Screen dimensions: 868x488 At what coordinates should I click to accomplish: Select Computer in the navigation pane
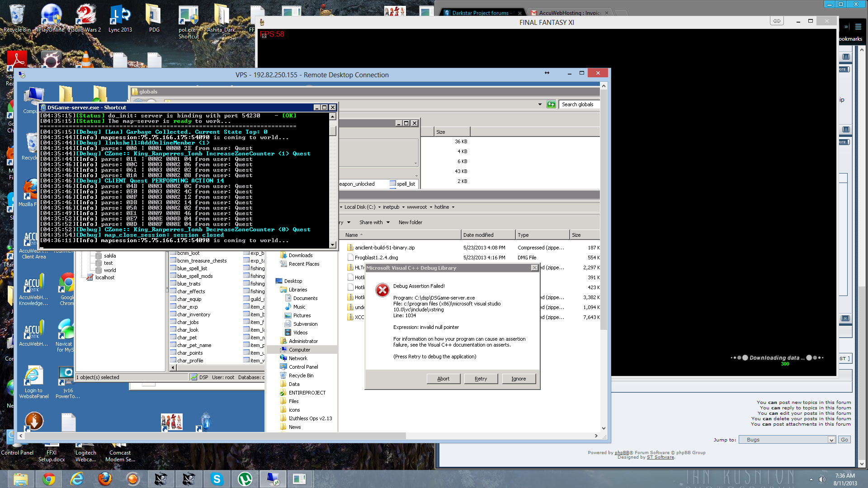pos(299,350)
